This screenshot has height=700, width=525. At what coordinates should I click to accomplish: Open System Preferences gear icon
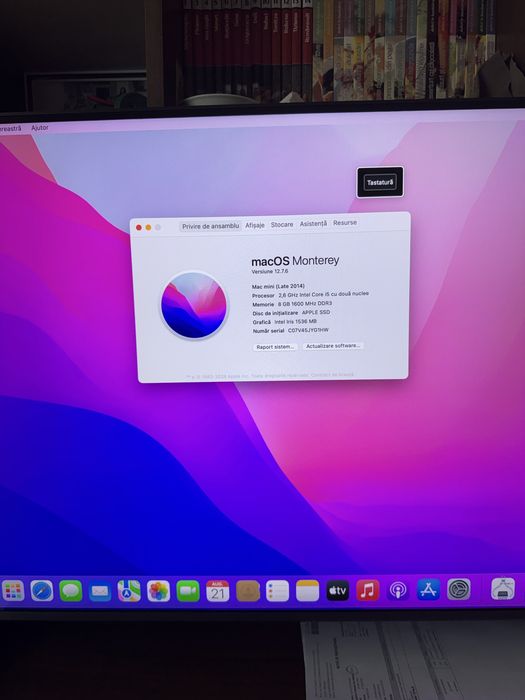point(458,589)
